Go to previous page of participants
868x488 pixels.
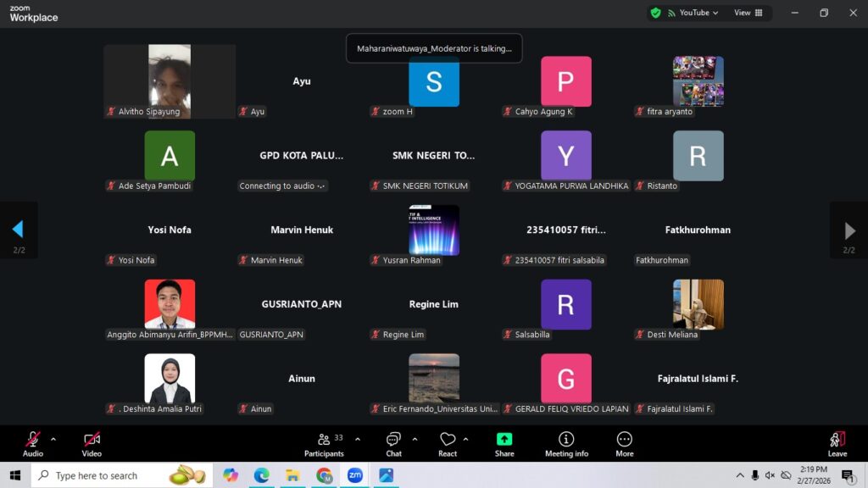click(18, 230)
